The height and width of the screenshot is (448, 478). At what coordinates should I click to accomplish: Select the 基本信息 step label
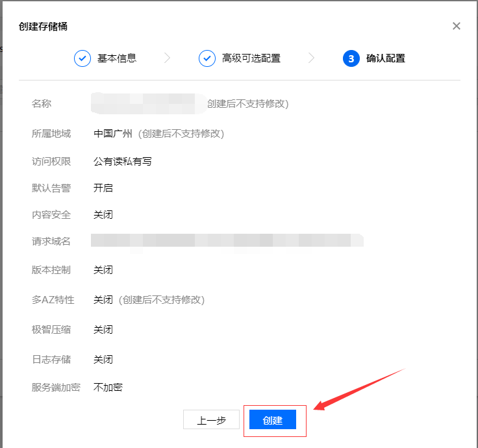[117, 58]
